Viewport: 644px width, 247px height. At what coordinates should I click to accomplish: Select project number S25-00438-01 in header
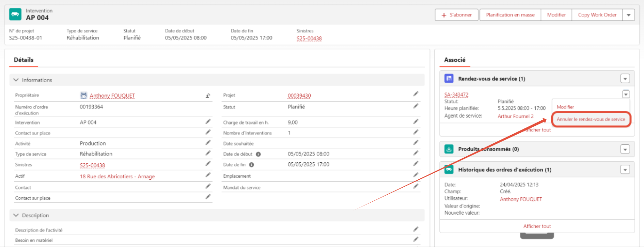point(26,38)
